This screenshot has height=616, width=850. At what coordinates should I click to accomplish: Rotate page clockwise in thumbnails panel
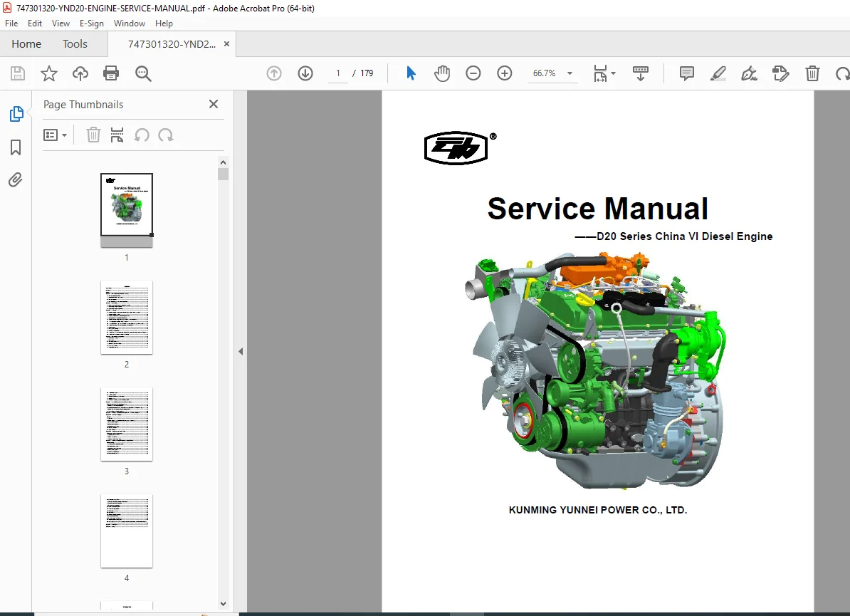pyautogui.click(x=166, y=135)
